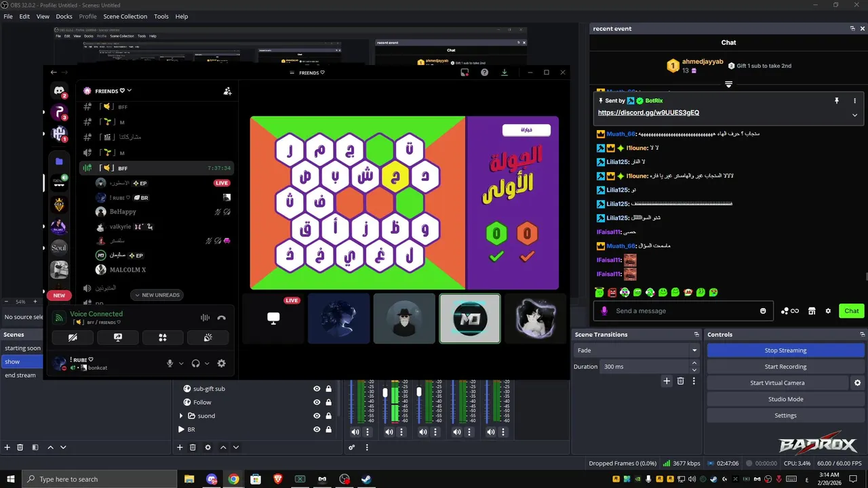Open the Tools menu
868x488 pixels.
pyautogui.click(x=161, y=16)
